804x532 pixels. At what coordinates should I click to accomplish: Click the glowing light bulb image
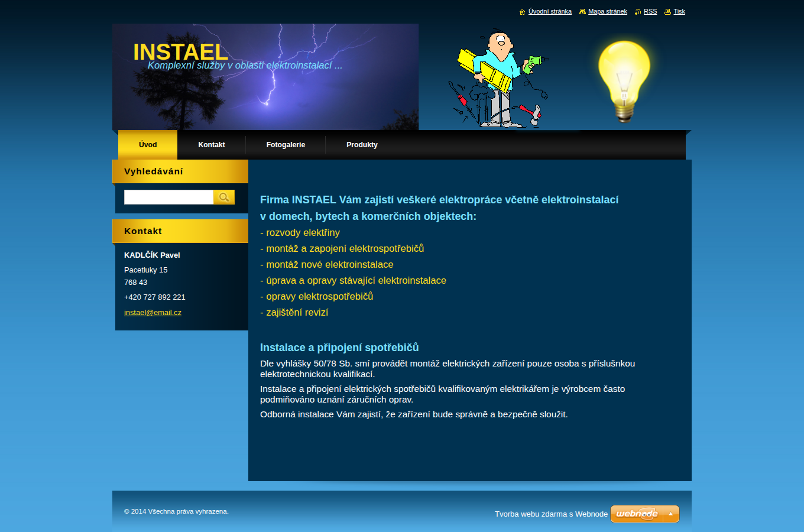[624, 81]
